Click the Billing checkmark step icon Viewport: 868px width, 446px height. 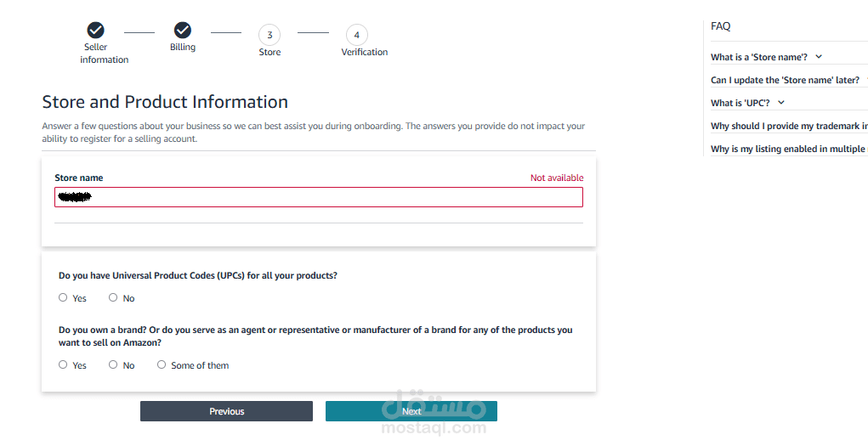(x=183, y=31)
